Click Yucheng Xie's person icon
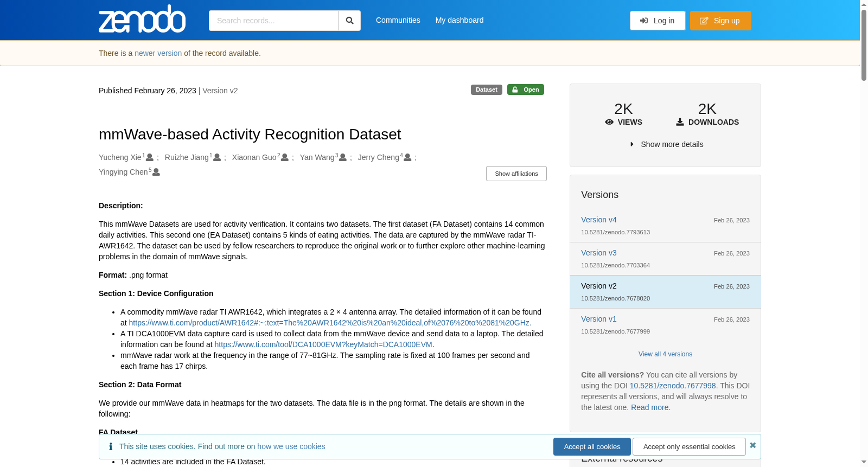 point(150,157)
